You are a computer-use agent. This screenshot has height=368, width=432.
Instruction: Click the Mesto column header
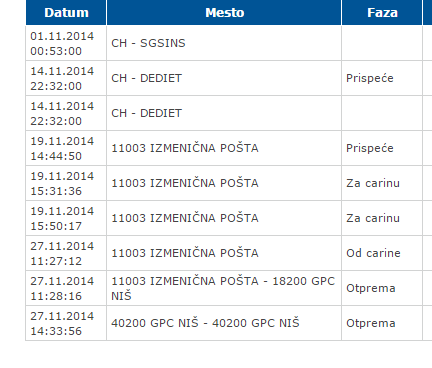click(x=224, y=13)
